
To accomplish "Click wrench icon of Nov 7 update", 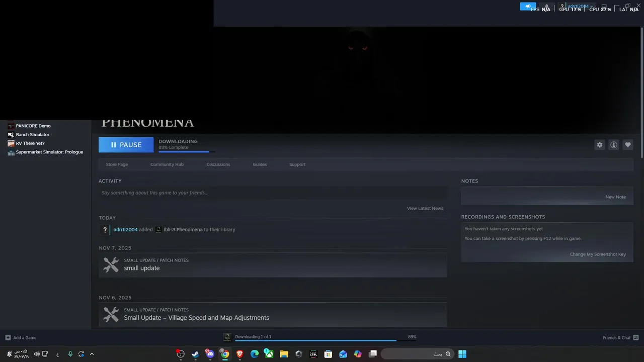I will [111, 265].
